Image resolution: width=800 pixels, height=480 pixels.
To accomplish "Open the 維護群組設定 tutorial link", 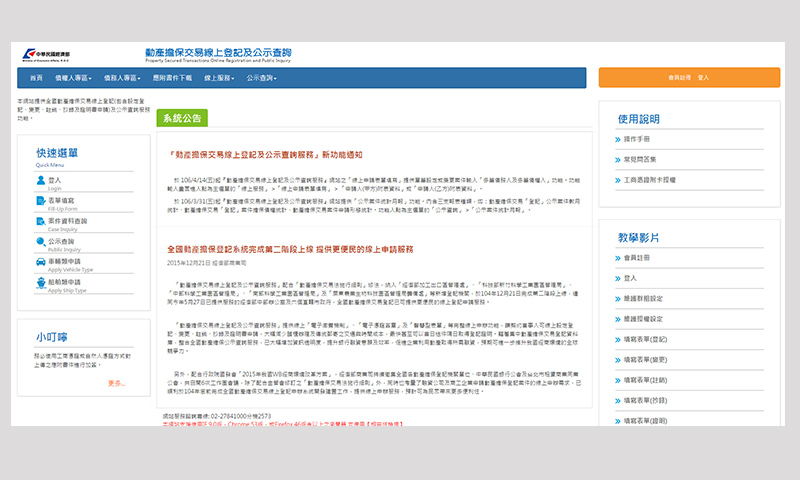I will (643, 298).
